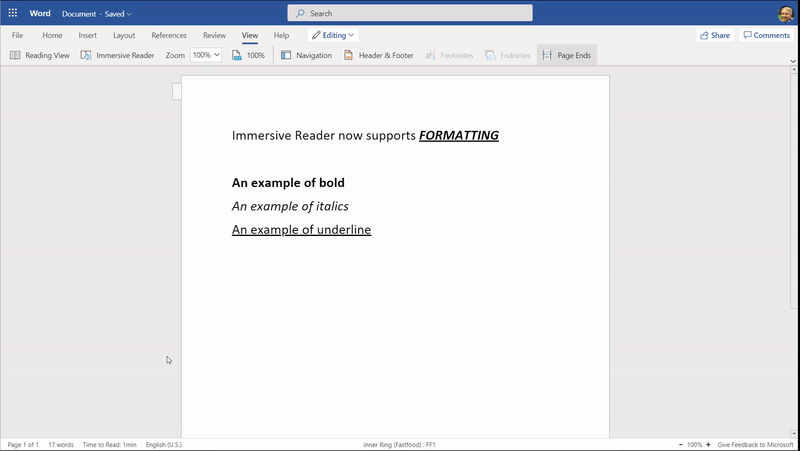Click the Search box
800x451 pixels.
tap(410, 13)
